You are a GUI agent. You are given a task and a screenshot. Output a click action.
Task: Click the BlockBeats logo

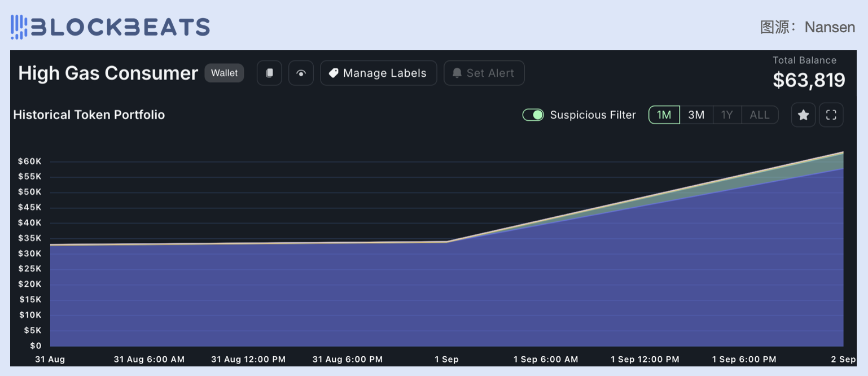click(110, 27)
